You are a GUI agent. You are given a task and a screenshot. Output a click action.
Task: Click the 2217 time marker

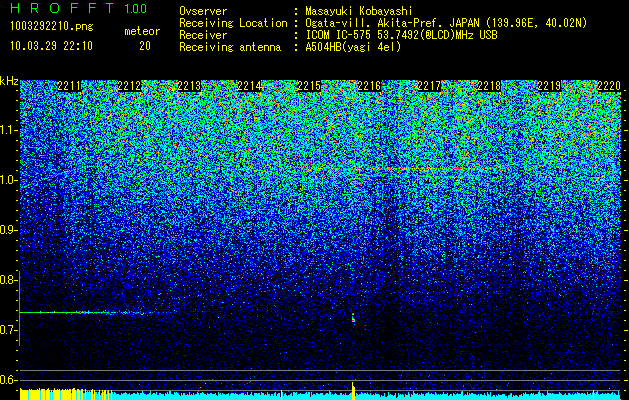click(x=429, y=86)
